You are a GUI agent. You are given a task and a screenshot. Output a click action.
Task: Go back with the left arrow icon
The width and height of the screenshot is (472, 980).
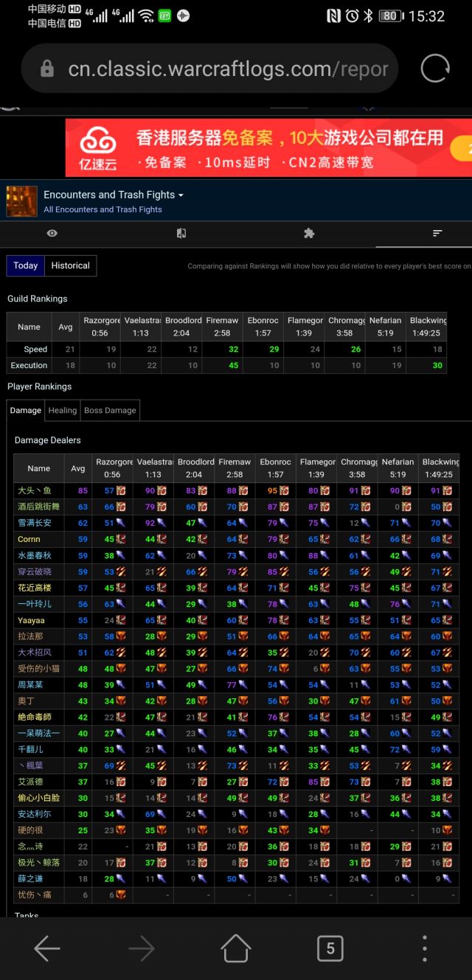click(x=47, y=948)
